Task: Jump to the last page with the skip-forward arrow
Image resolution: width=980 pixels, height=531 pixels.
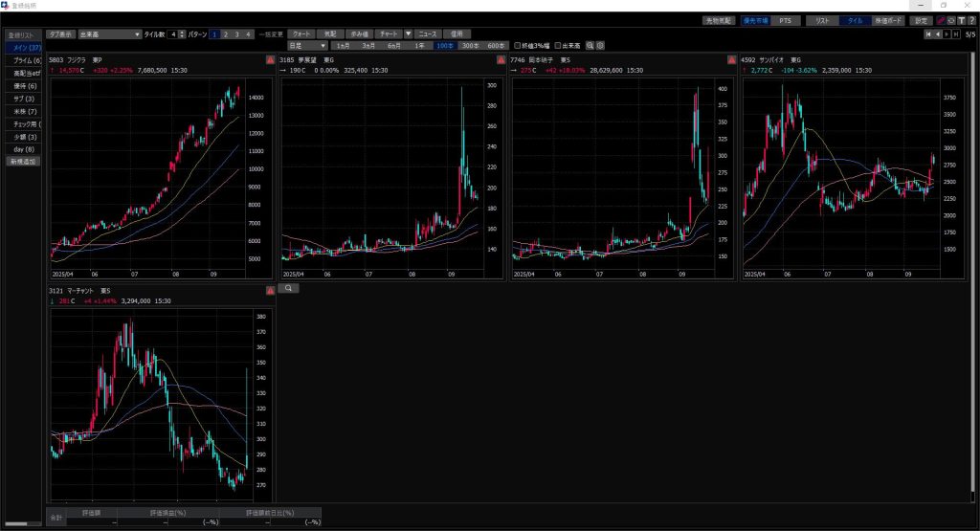Action: click(x=955, y=34)
